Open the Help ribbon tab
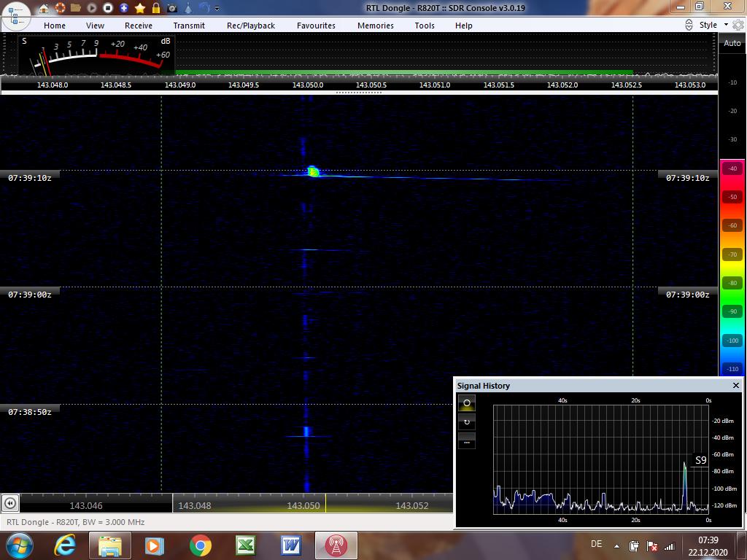747x560 pixels. click(463, 26)
